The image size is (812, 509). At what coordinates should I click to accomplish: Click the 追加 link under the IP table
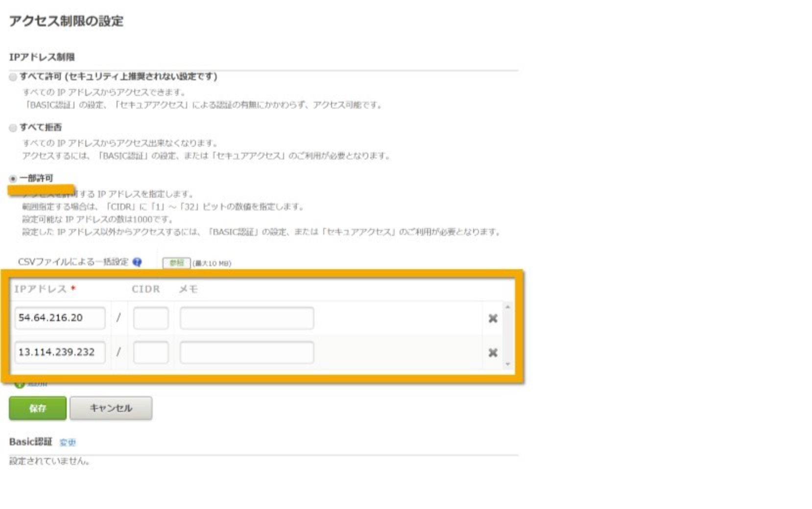click(x=38, y=384)
